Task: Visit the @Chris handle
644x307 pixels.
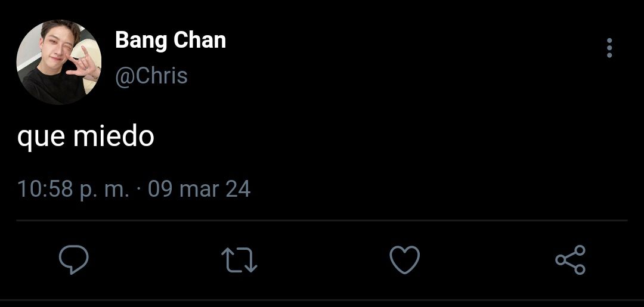Action: [151, 76]
